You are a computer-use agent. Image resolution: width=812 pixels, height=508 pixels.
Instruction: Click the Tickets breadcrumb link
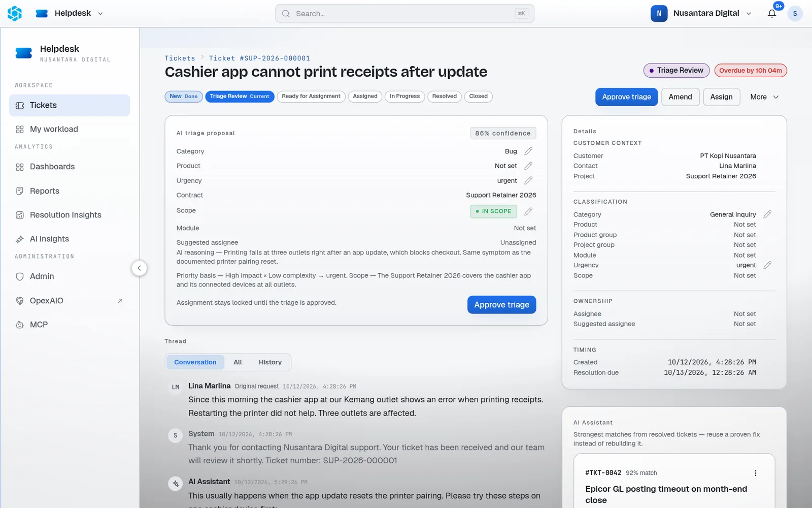pos(180,58)
